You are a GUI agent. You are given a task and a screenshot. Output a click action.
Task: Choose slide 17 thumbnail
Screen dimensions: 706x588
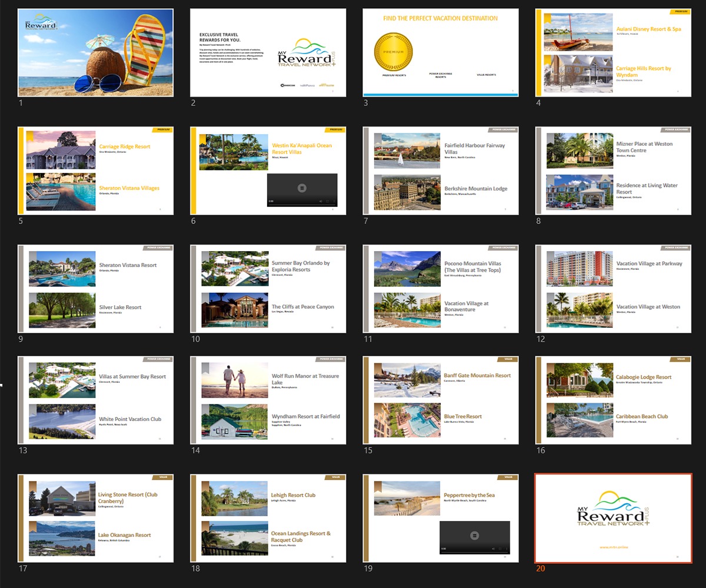pos(95,518)
